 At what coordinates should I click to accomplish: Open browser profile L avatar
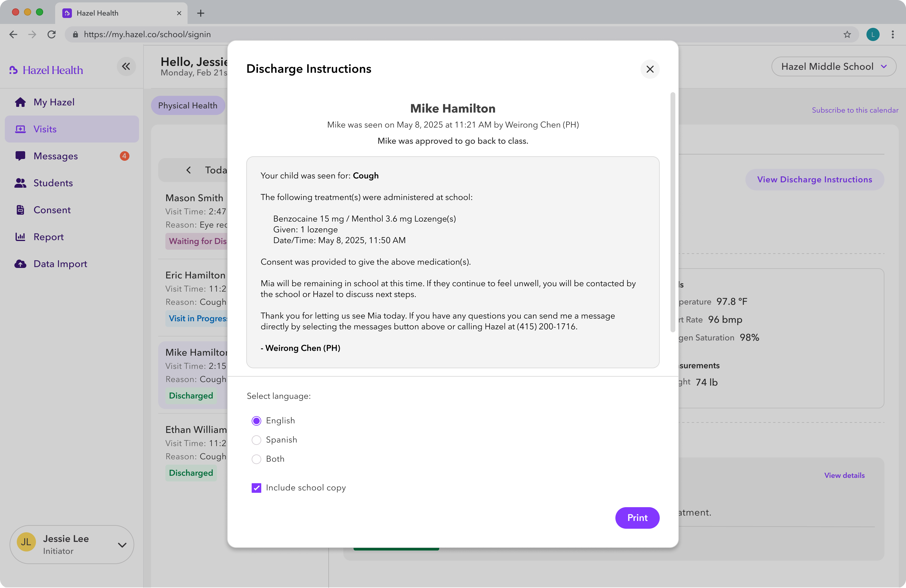point(873,35)
